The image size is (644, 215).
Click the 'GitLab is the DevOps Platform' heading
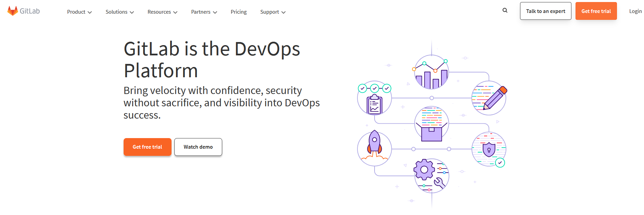pyautogui.click(x=212, y=59)
